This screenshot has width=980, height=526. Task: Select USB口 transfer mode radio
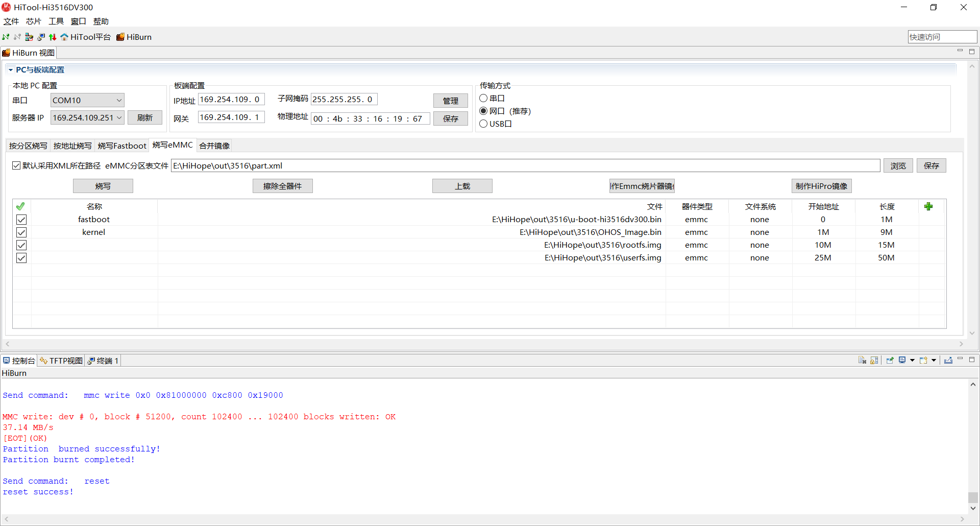pyautogui.click(x=483, y=124)
